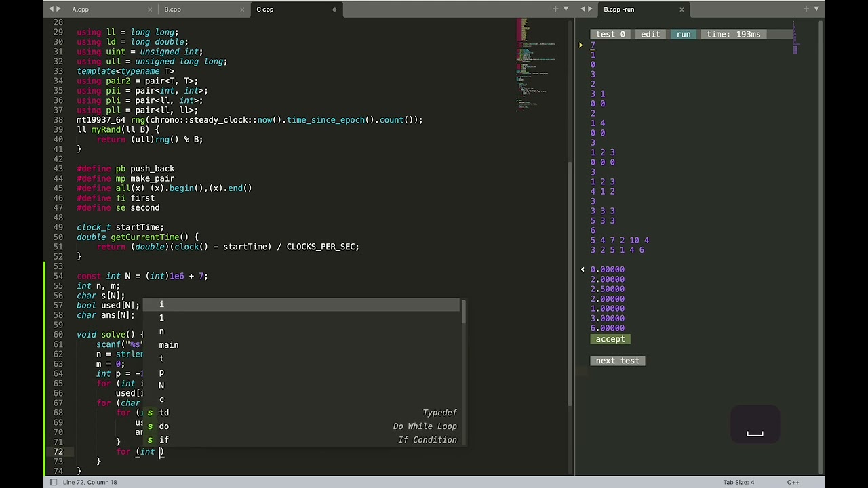Click line number 72 in gutter

(x=58, y=451)
